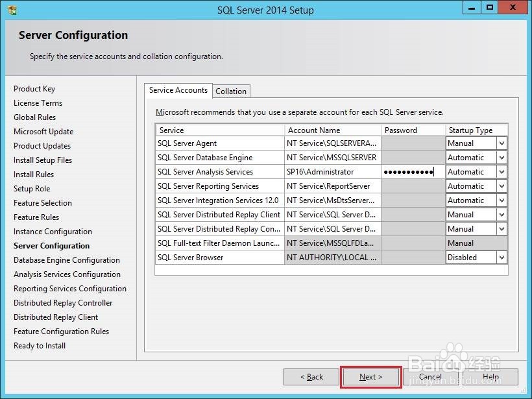Open Startup Type dropdown for SQL Server Browser
This screenshot has width=532, height=399.
pos(502,258)
